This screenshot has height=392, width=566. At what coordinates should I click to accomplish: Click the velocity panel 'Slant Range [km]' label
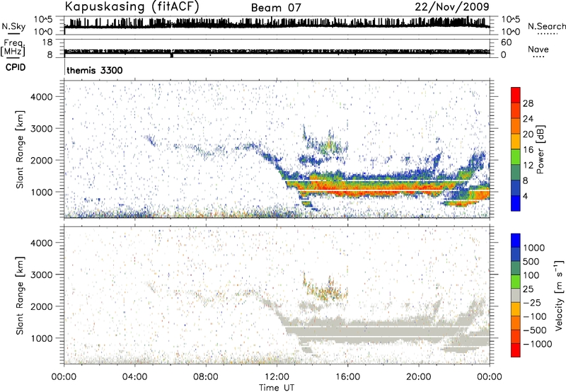pyautogui.click(x=20, y=295)
